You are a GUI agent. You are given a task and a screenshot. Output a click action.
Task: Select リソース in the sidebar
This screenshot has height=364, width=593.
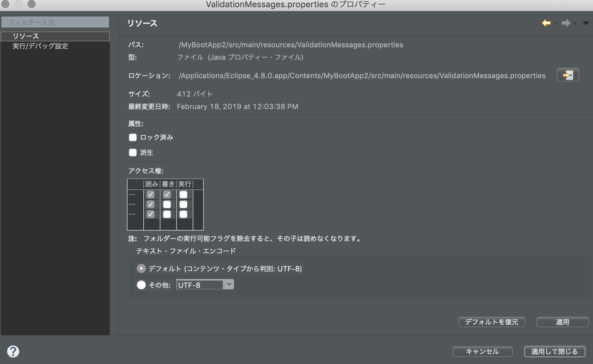(26, 36)
